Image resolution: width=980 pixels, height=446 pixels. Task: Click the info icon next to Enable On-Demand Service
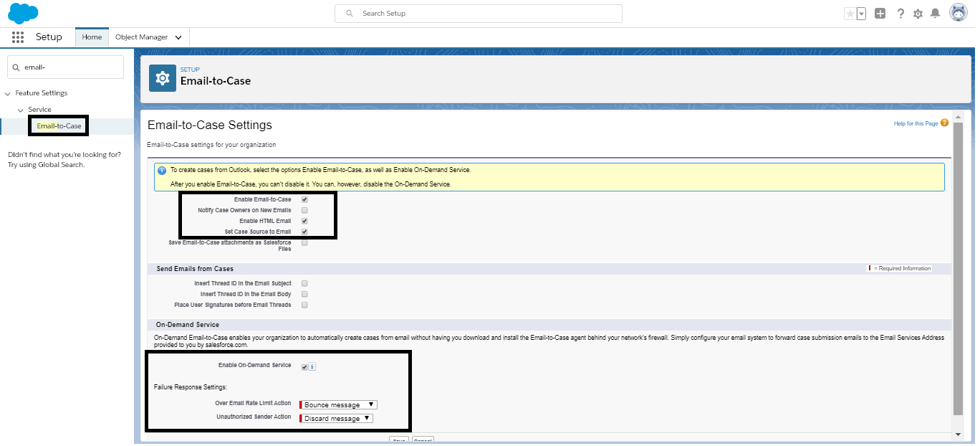pos(312,366)
